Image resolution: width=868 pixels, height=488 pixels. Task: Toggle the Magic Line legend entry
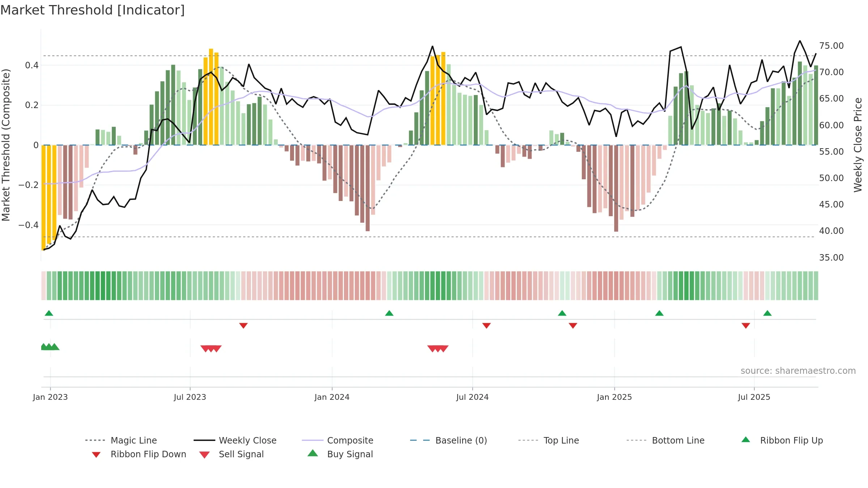pyautogui.click(x=121, y=440)
